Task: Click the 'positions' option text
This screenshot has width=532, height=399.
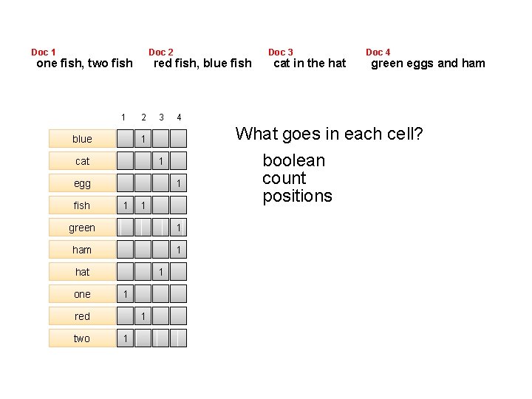Action: coord(297,196)
